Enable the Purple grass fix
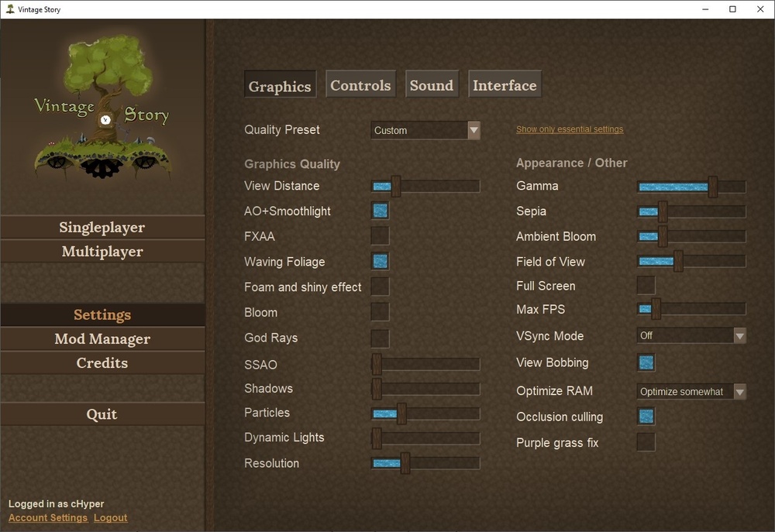Viewport: 775px width, 532px height. pyautogui.click(x=646, y=442)
